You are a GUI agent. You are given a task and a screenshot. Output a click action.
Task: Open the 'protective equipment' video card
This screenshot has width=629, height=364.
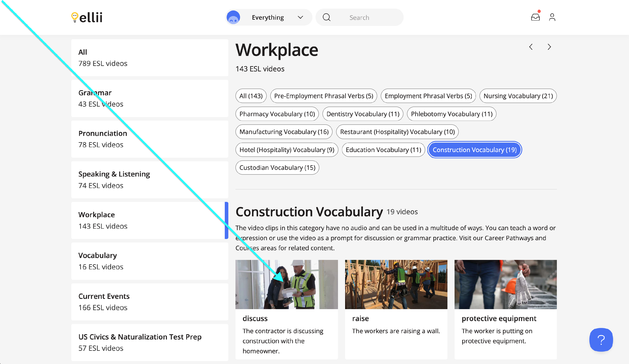[x=506, y=309]
